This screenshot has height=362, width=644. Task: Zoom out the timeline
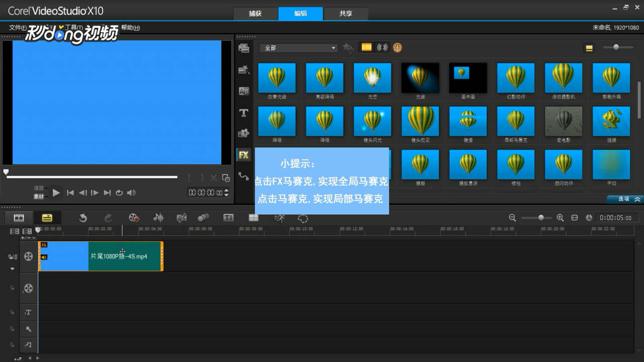click(512, 218)
